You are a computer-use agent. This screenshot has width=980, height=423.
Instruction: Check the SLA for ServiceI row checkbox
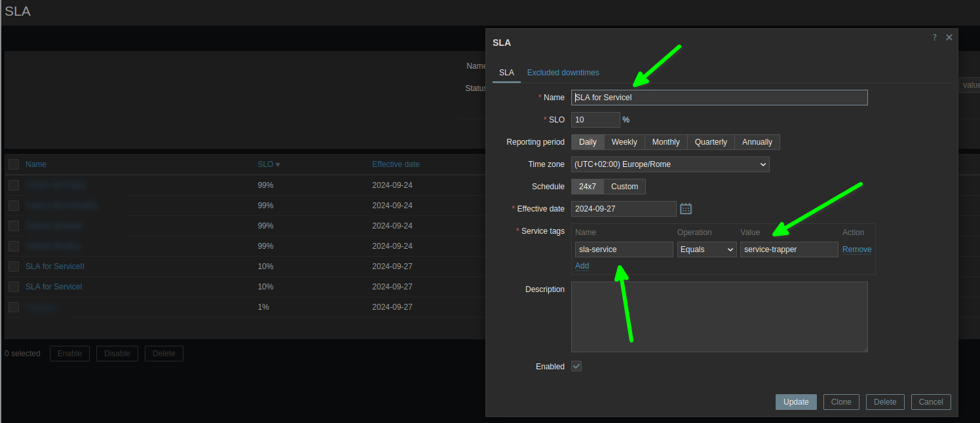tap(14, 287)
